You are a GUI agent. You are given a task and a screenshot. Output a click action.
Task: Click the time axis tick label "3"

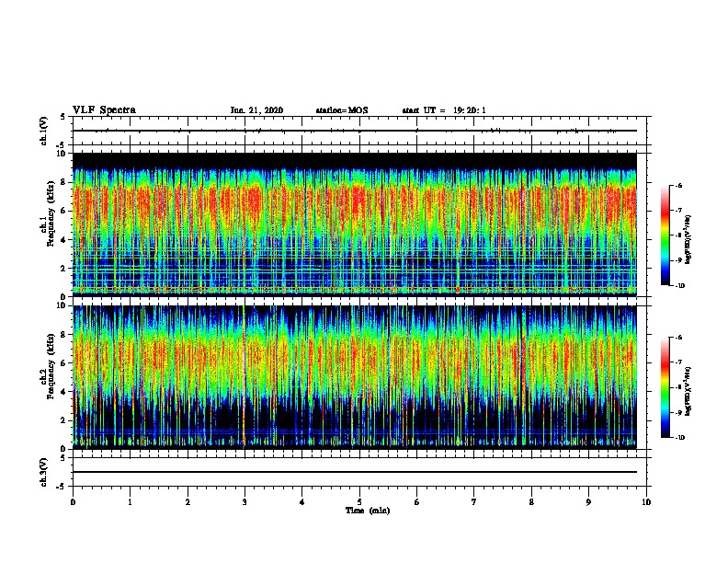(245, 502)
